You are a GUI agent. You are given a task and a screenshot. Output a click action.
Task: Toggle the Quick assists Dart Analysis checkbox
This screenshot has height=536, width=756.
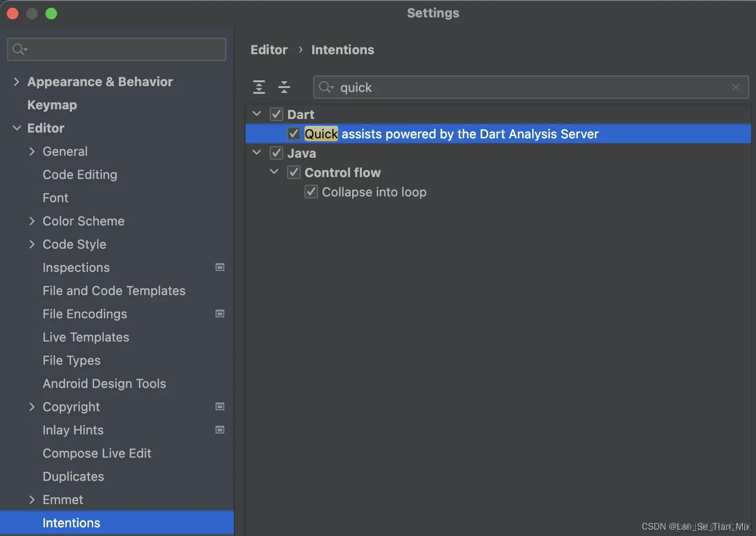click(294, 134)
